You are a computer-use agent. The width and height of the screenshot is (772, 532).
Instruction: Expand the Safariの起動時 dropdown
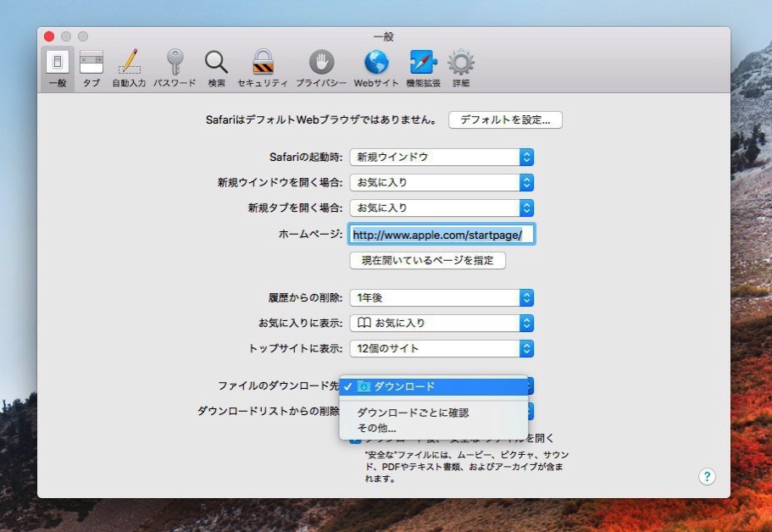tap(442, 157)
